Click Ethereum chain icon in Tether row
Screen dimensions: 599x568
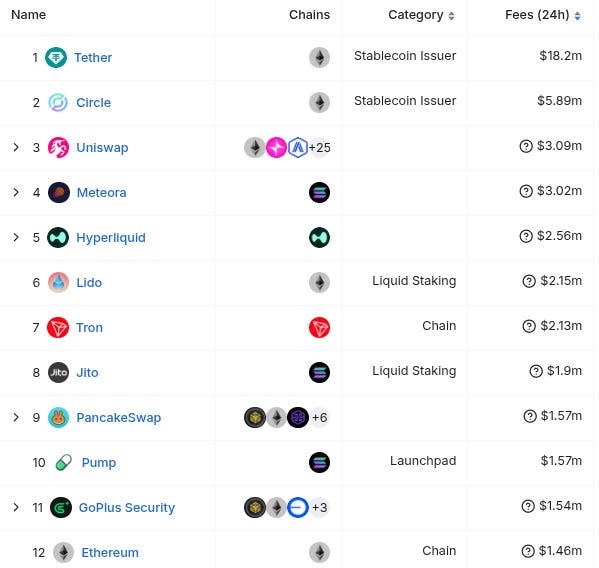click(x=319, y=57)
